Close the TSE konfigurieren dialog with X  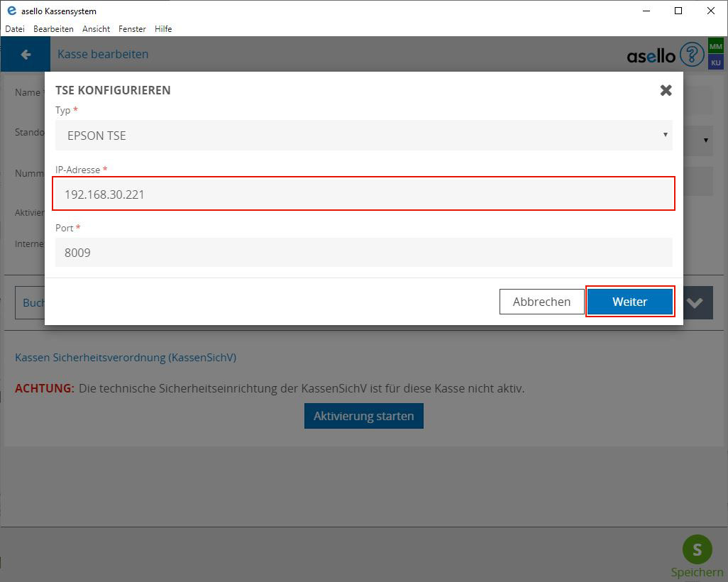[x=666, y=90]
